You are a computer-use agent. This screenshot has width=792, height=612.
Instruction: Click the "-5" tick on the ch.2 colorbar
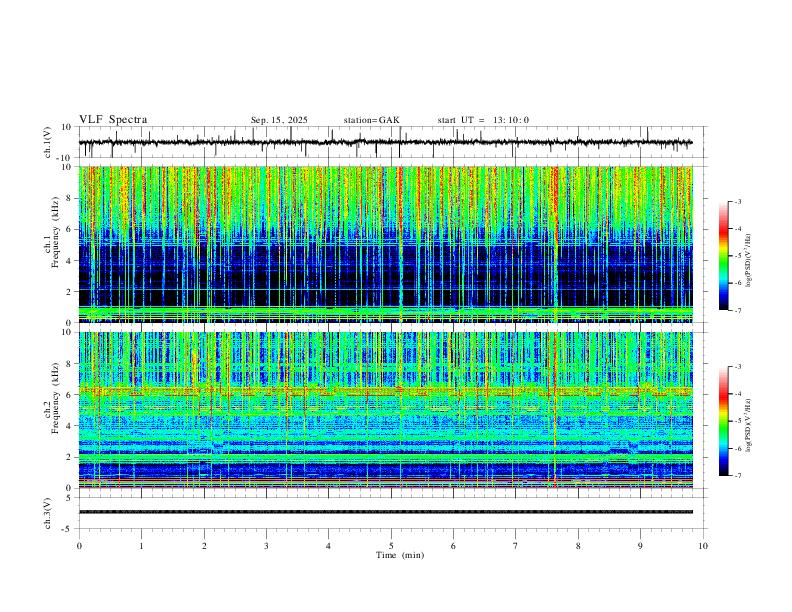tap(738, 421)
